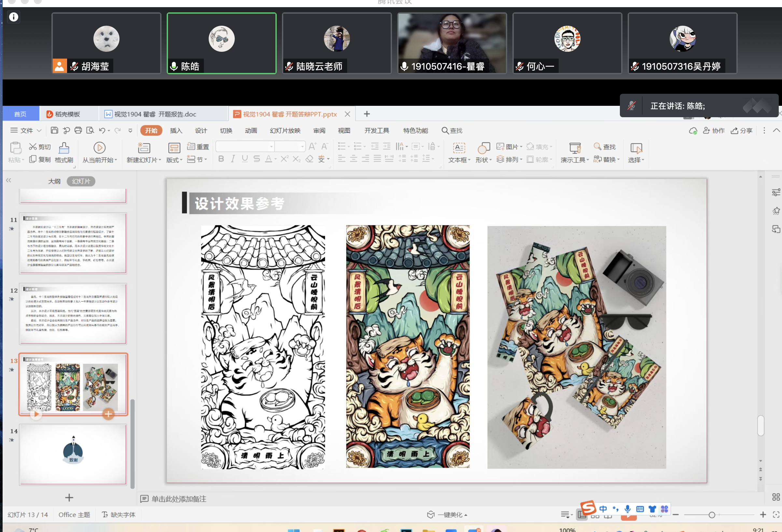The image size is (782, 532).
Task: Toggle Bold formatting
Action: pos(221,159)
